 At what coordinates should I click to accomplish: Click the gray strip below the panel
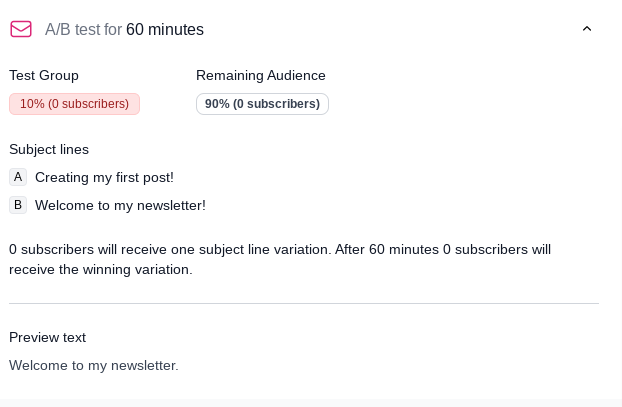[x=311, y=402]
